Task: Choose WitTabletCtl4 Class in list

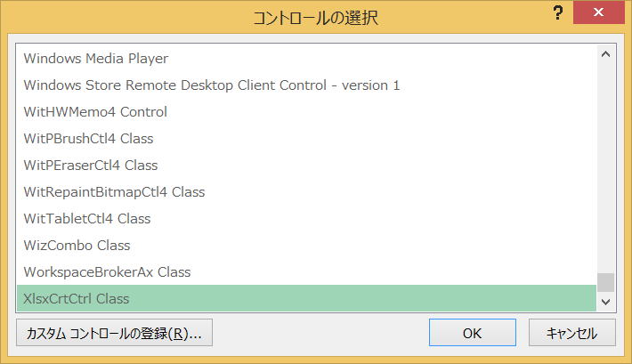Action: (306, 218)
